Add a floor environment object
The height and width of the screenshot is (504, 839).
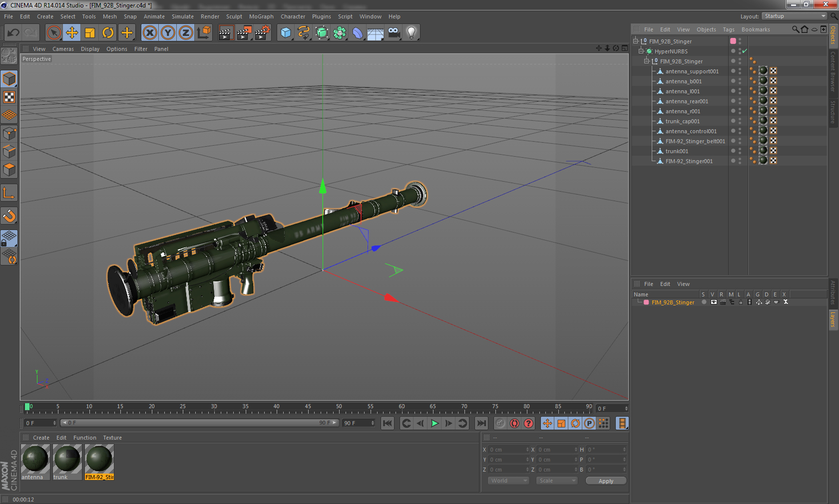pyautogui.click(x=376, y=33)
